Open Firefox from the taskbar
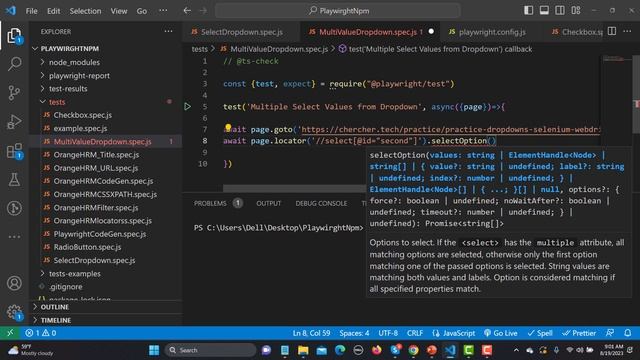Screen dimensions: 640x360 (376, 350)
